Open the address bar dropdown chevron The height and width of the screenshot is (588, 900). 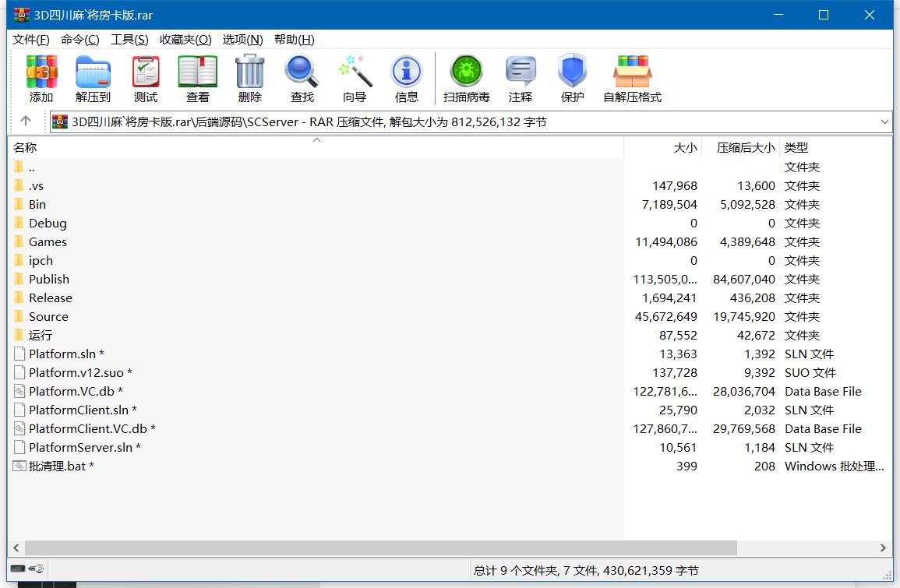[x=885, y=121]
